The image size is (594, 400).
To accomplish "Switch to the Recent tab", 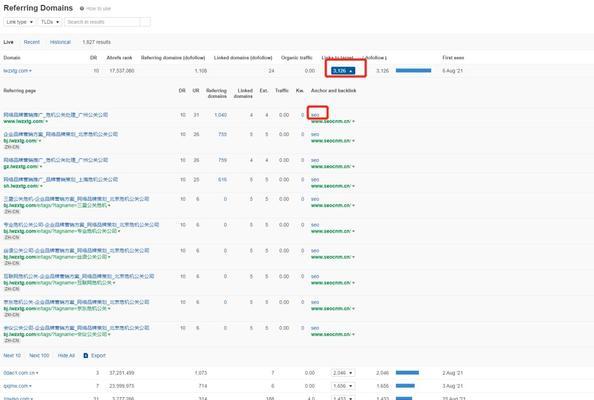I will pyautogui.click(x=31, y=42).
